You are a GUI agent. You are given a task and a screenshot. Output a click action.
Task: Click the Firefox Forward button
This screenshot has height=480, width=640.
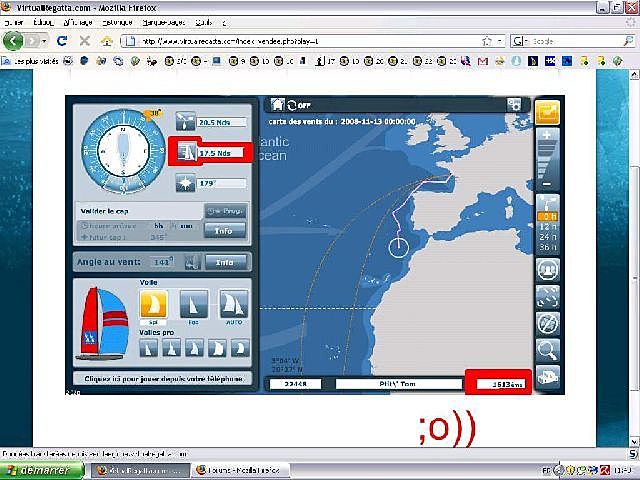[32, 41]
